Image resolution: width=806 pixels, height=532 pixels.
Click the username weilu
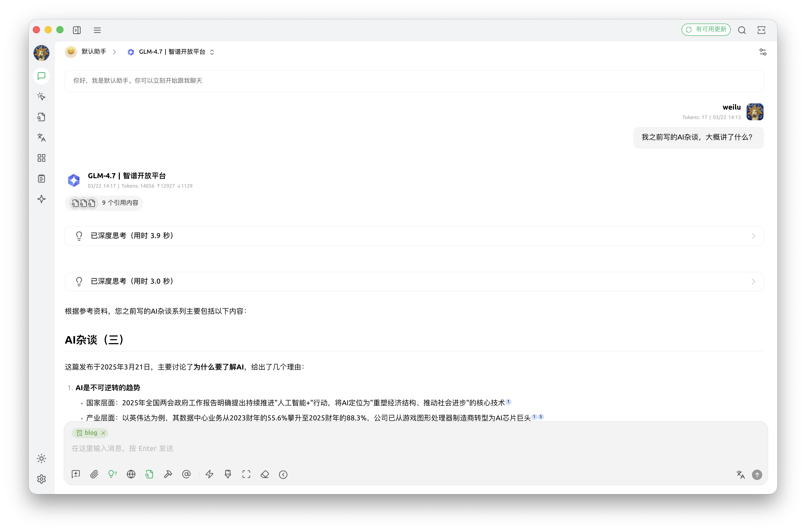tap(732, 107)
